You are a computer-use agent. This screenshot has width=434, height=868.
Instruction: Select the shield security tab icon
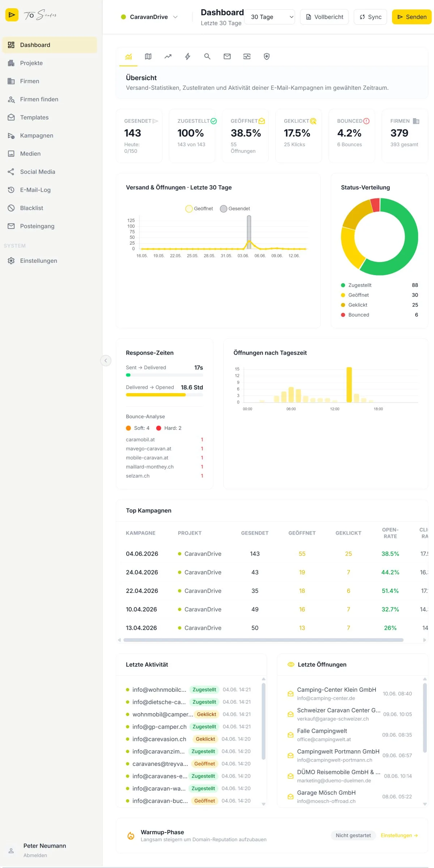click(x=267, y=56)
